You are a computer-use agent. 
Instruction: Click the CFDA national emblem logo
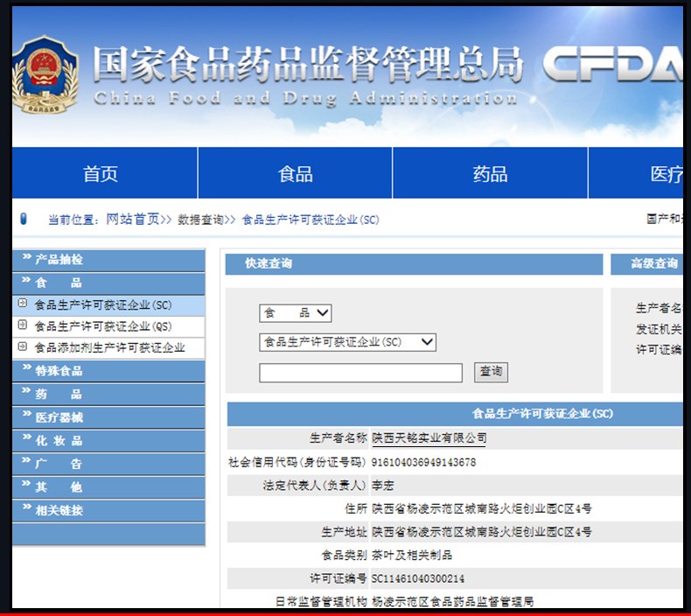[x=45, y=75]
